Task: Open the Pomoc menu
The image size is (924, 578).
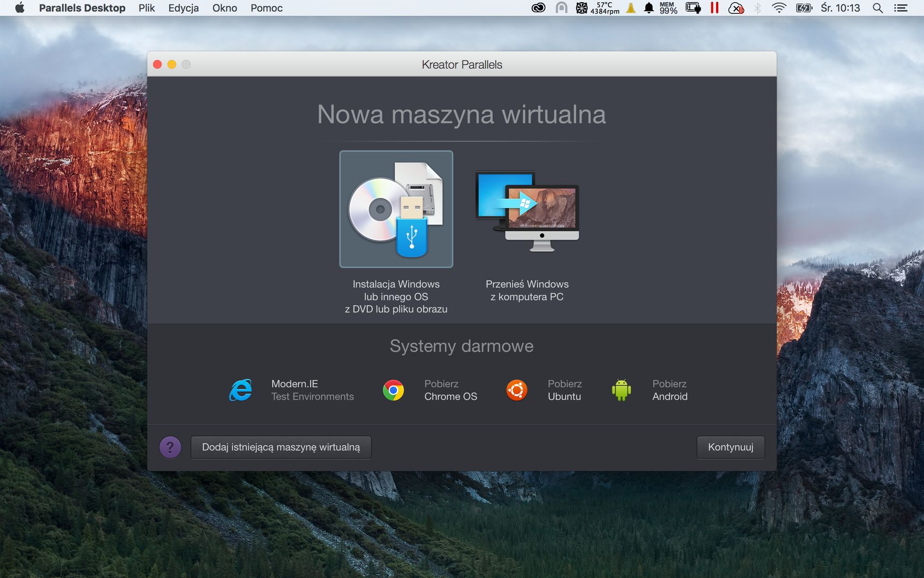Action: (266, 8)
